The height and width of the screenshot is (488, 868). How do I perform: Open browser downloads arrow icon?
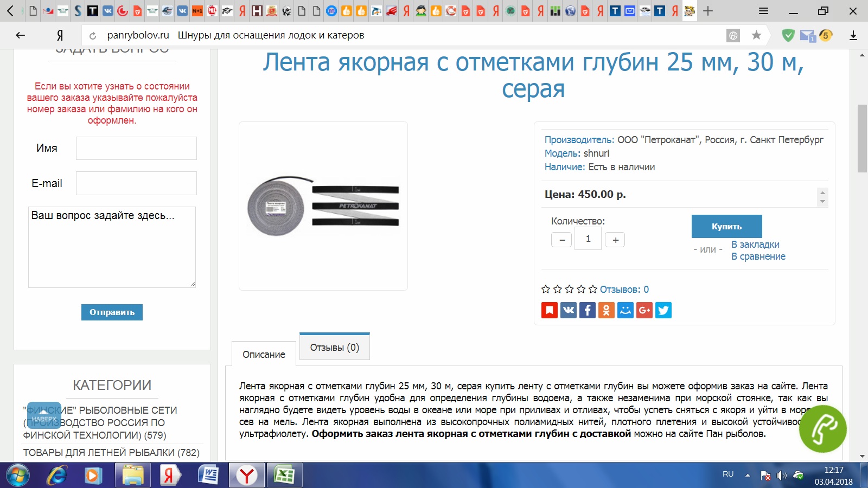(x=853, y=35)
